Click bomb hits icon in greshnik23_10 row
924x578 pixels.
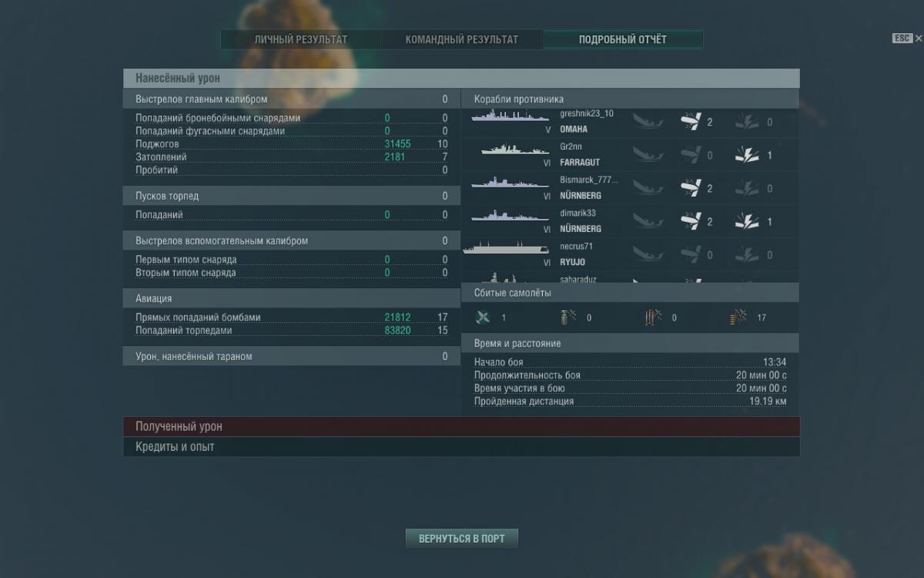pyautogui.click(x=691, y=122)
